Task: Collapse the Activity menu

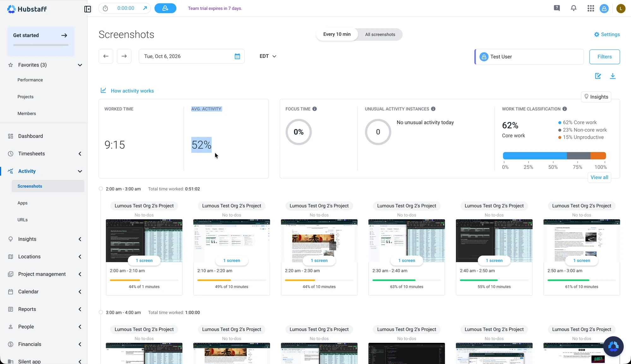Action: pos(80,171)
